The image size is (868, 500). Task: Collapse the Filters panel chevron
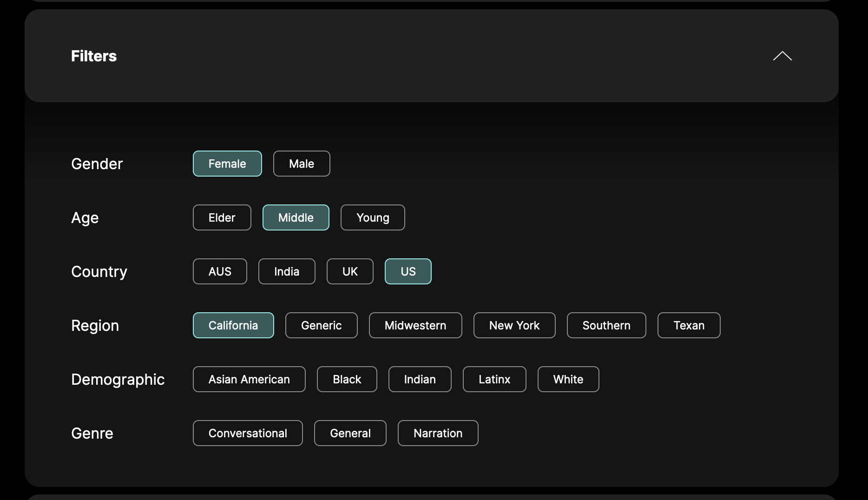(x=782, y=56)
